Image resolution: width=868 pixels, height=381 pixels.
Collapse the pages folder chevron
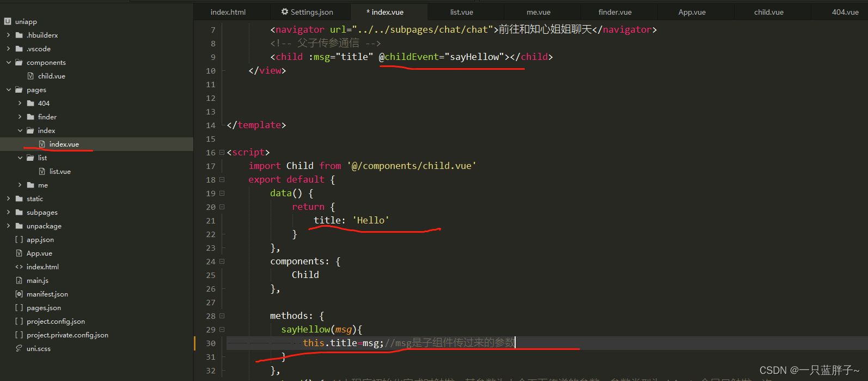click(x=8, y=89)
